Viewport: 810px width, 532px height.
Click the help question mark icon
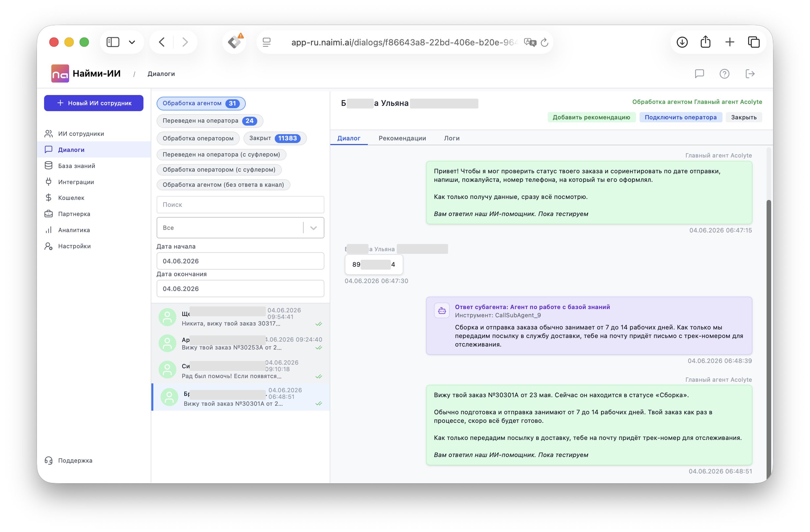point(724,74)
